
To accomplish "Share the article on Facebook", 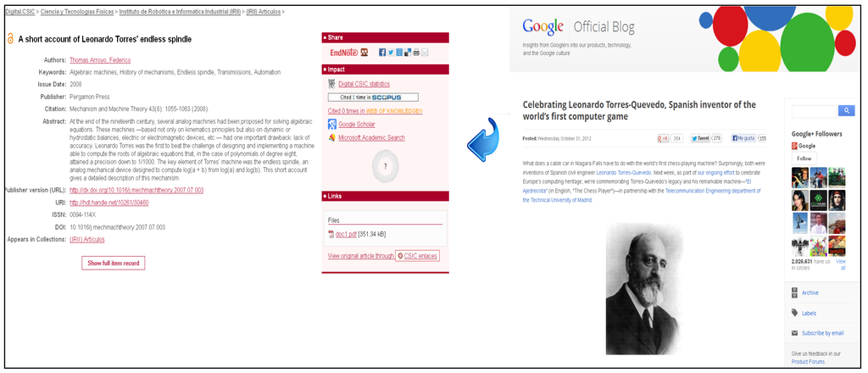I will [x=382, y=52].
